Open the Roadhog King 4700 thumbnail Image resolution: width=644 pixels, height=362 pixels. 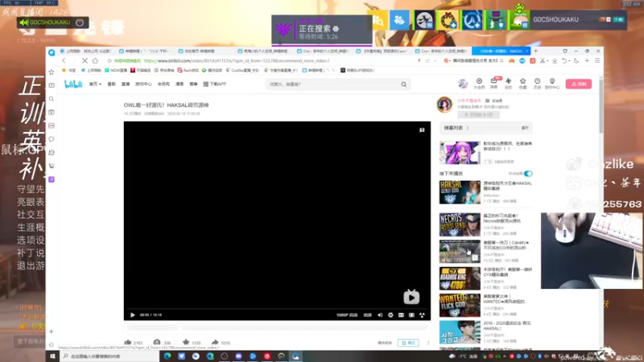pos(460,278)
